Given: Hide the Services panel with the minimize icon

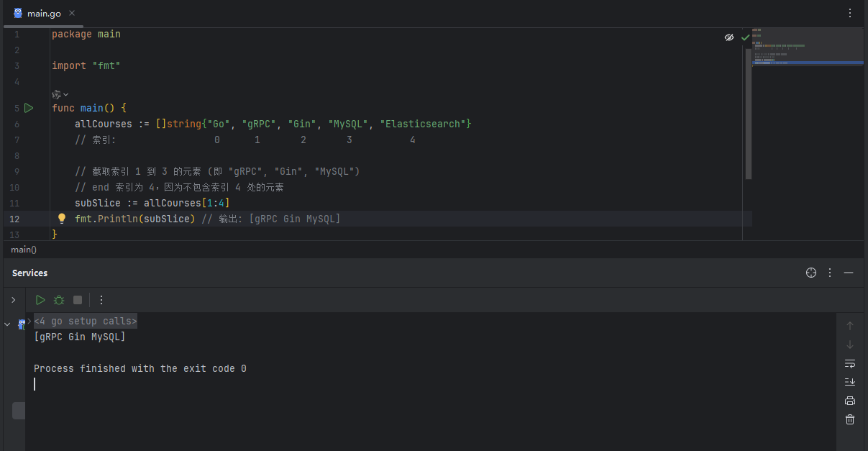Looking at the screenshot, I should 849,273.
